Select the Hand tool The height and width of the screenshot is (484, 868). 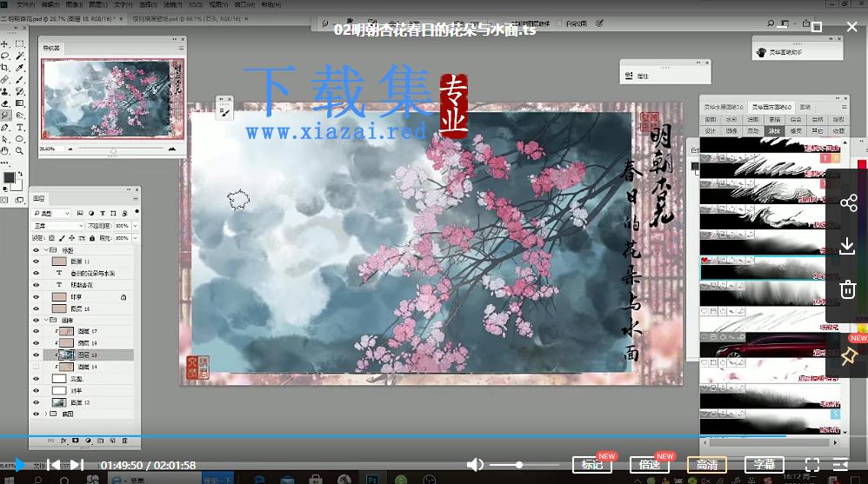point(4,150)
